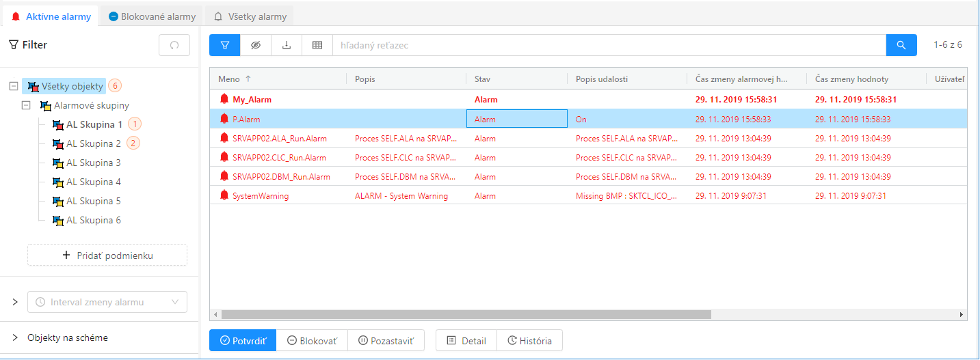Open the Interval zmeny alarmu dropdown
The width and height of the screenshot is (980, 360).
[107, 302]
